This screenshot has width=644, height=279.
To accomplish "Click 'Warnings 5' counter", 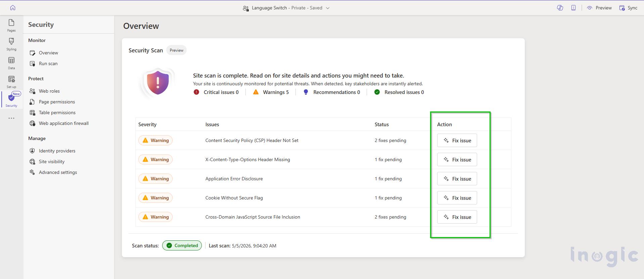I will [x=271, y=92].
